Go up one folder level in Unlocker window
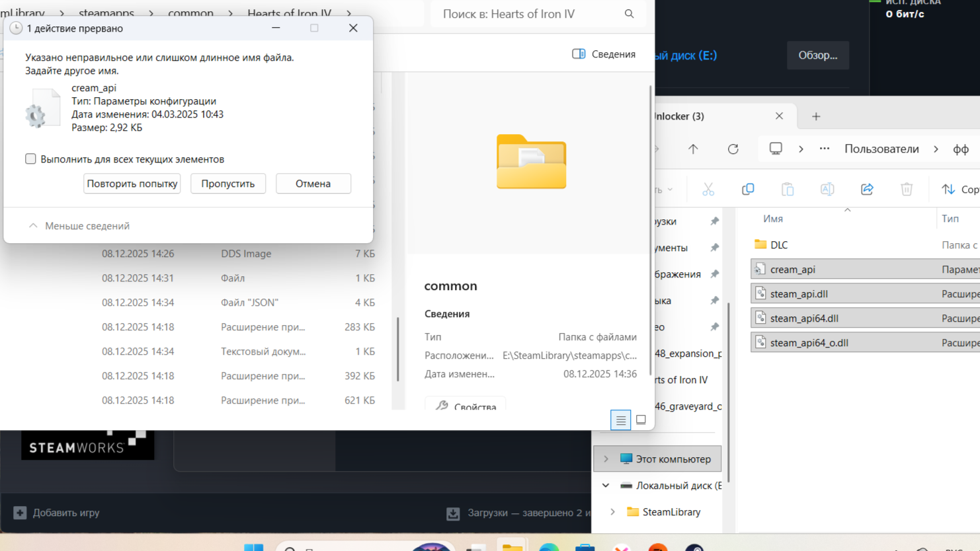Screen dimensions: 980x551 [693, 149]
